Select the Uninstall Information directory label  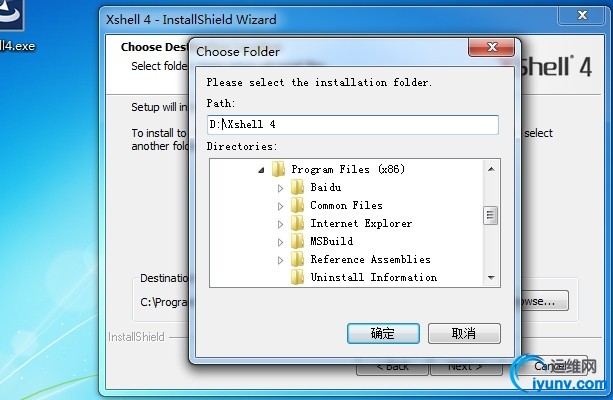(374, 277)
